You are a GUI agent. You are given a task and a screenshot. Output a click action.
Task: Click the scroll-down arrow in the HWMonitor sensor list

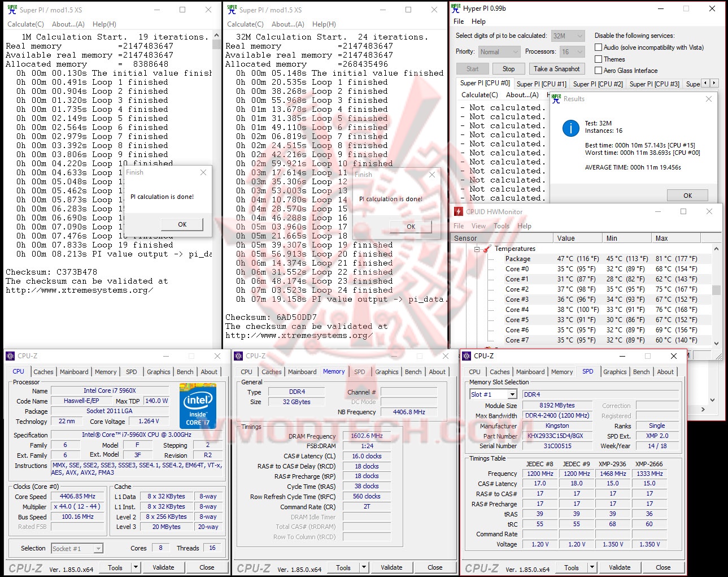pos(716,343)
